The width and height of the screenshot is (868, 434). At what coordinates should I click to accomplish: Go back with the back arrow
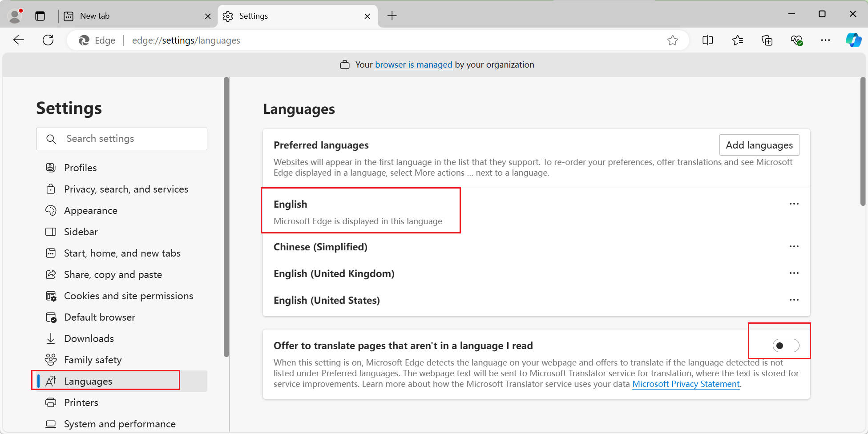click(19, 40)
